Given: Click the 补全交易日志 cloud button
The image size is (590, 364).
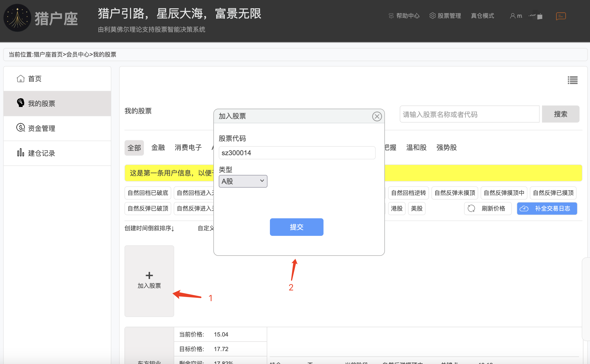Looking at the screenshot, I should [547, 209].
